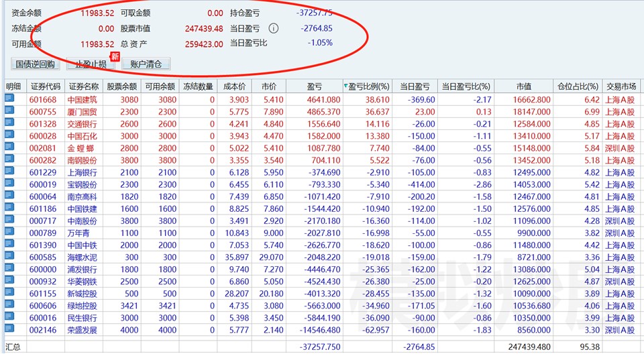Open detail icon for 600064 南京高科
This screenshot has width=644, height=362.
(x=9, y=195)
